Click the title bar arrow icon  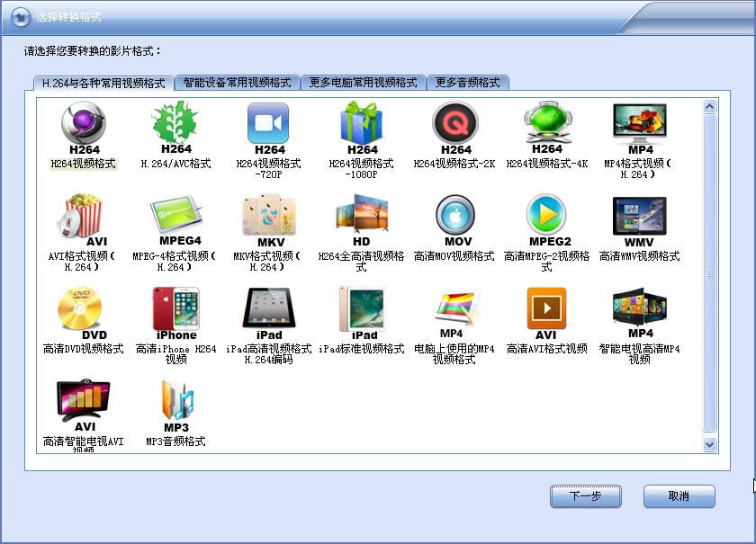point(20,17)
